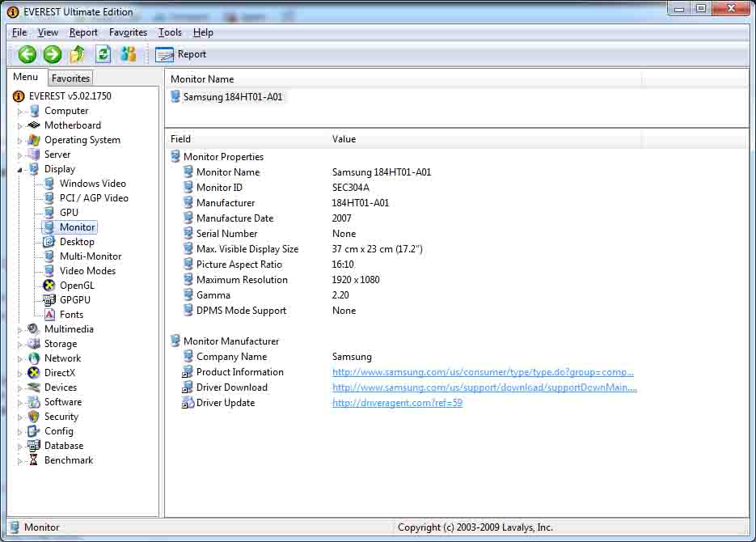Viewport: 756px width, 542px height.
Task: Select Multi-Monitor tree item
Action: pos(91,256)
